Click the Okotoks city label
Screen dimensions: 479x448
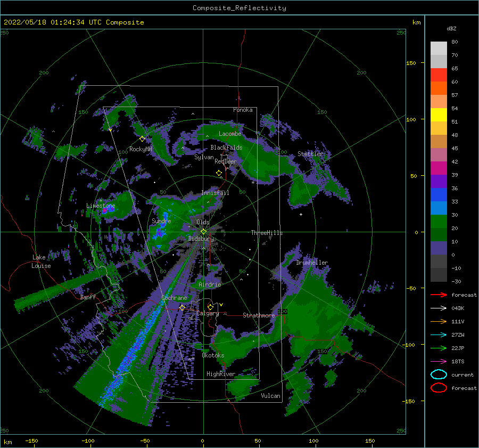(213, 355)
